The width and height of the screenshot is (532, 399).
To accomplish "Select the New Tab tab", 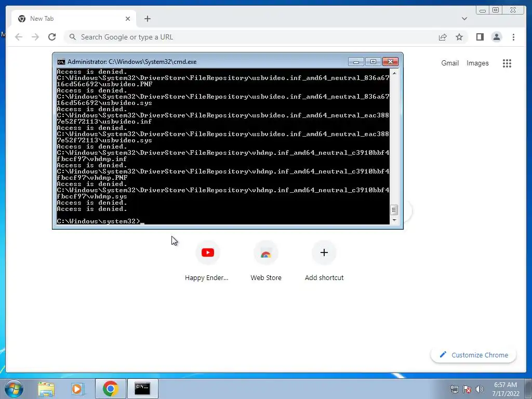I will point(74,19).
